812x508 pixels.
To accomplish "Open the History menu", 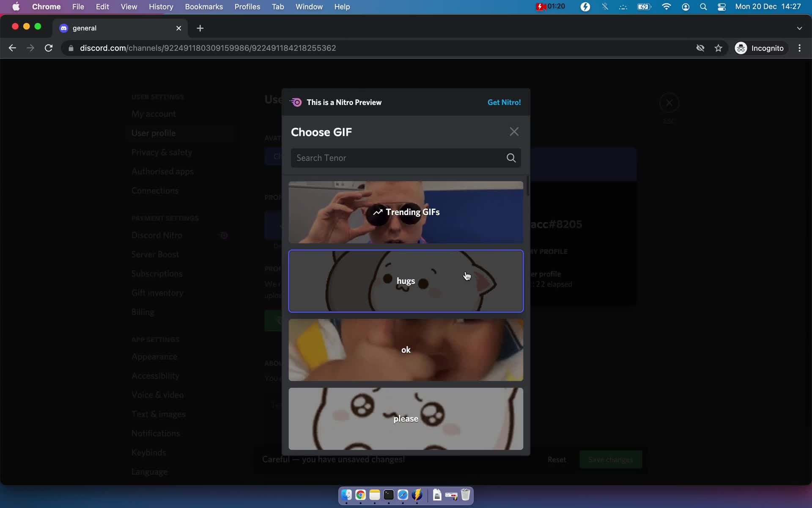I will [161, 7].
